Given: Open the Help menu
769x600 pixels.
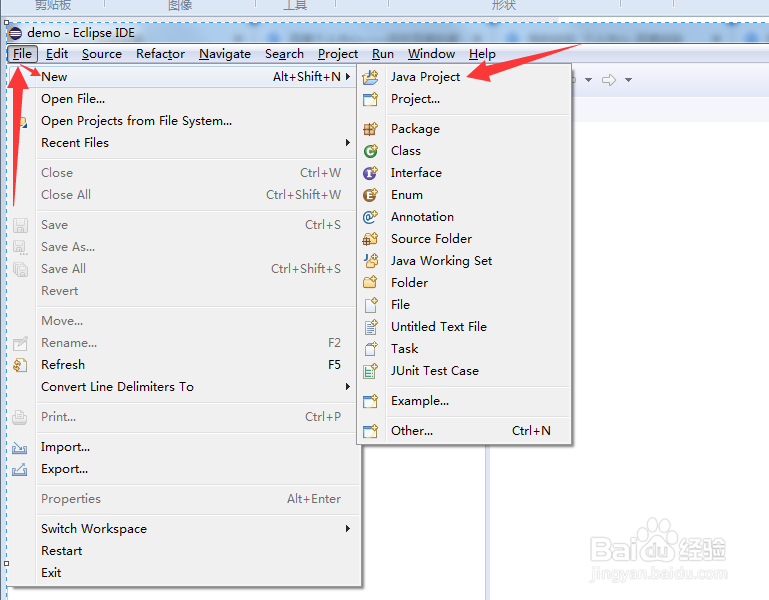Looking at the screenshot, I should coord(482,54).
